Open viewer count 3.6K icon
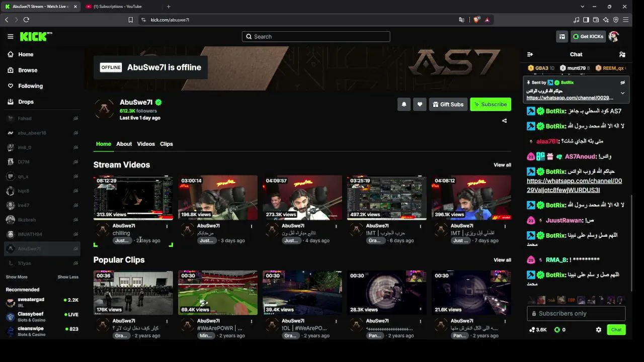The image size is (644, 362). 538,330
